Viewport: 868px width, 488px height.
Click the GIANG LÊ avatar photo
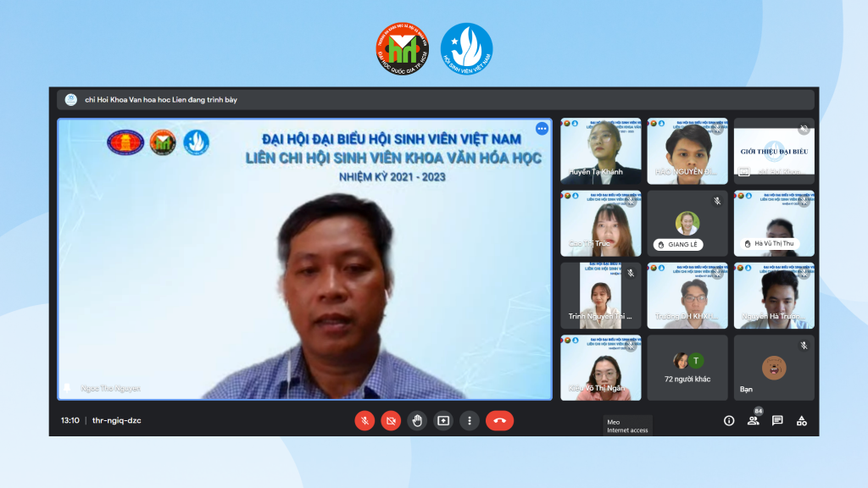[x=687, y=223]
